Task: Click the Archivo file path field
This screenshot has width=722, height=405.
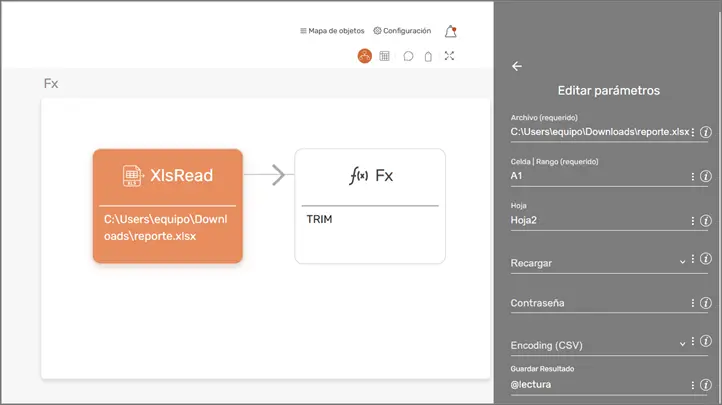Action: pyautogui.click(x=598, y=132)
